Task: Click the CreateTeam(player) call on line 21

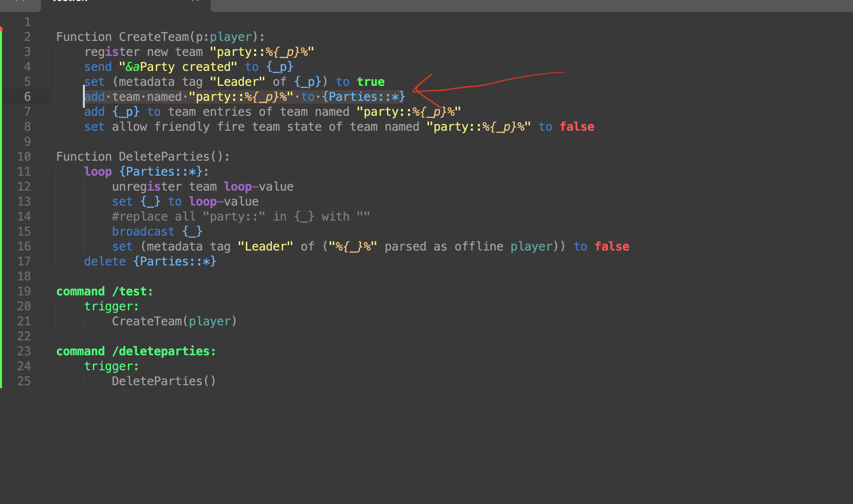Action: click(174, 321)
